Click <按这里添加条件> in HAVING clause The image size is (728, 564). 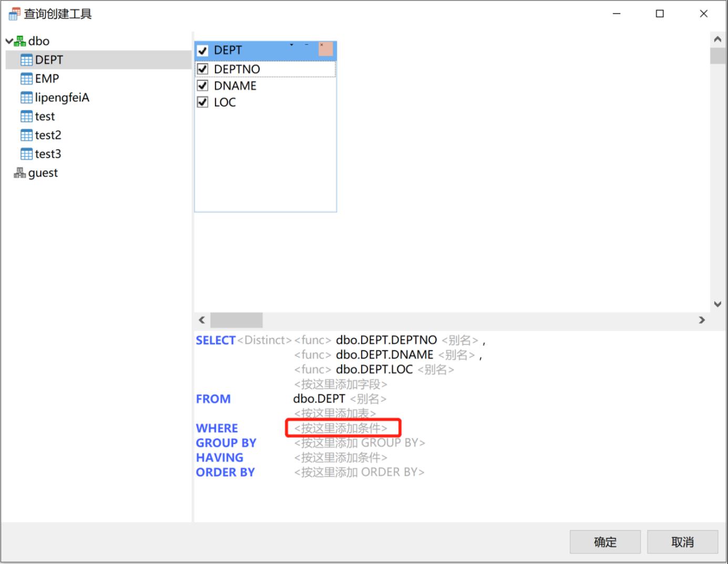click(341, 458)
